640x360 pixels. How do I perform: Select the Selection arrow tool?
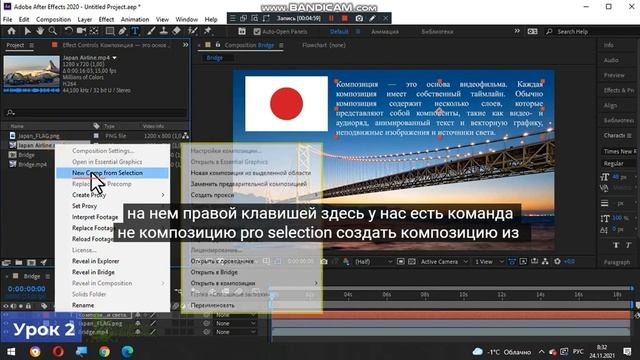point(27,31)
